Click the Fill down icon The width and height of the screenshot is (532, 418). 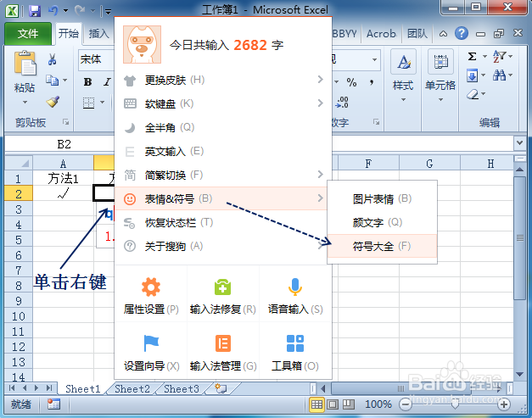[472, 75]
